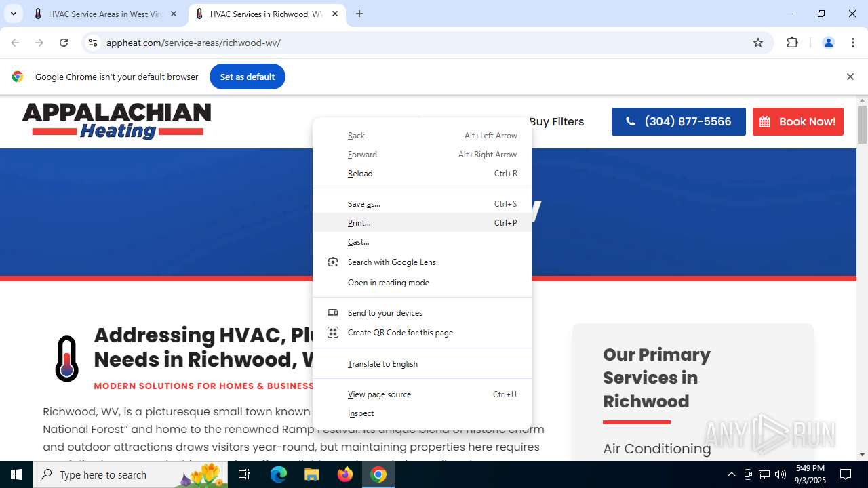Open the Extensions puzzle icon
Image resolution: width=868 pixels, height=488 pixels.
tap(792, 43)
